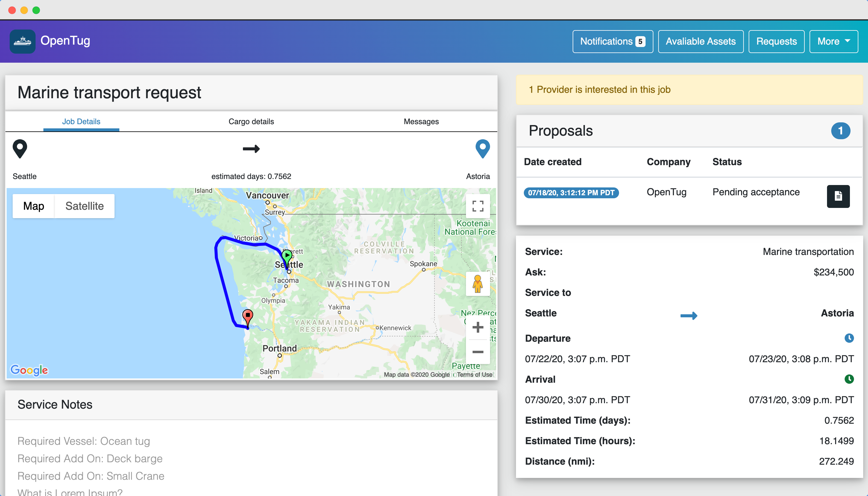
Task: Click the Proposals count badge
Action: [840, 131]
